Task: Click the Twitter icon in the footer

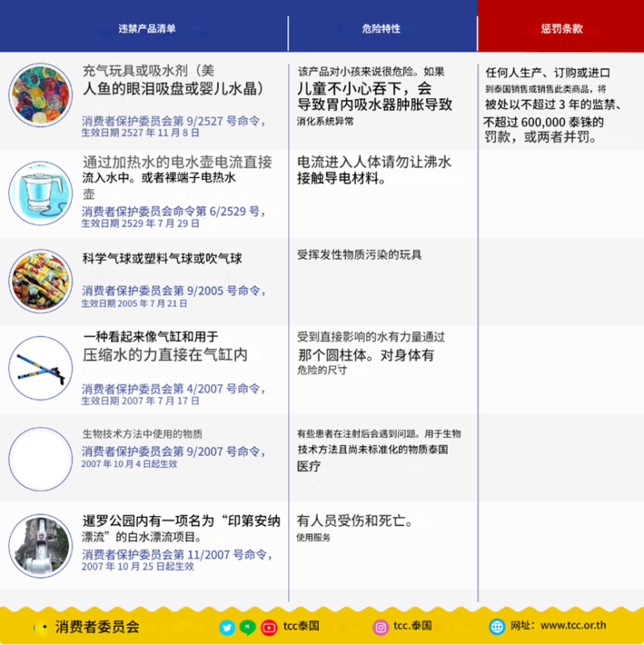Action: (227, 626)
